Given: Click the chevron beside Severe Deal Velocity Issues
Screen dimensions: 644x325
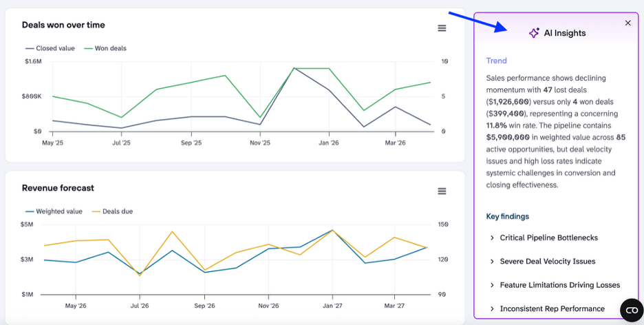Looking at the screenshot, I should (492, 262).
